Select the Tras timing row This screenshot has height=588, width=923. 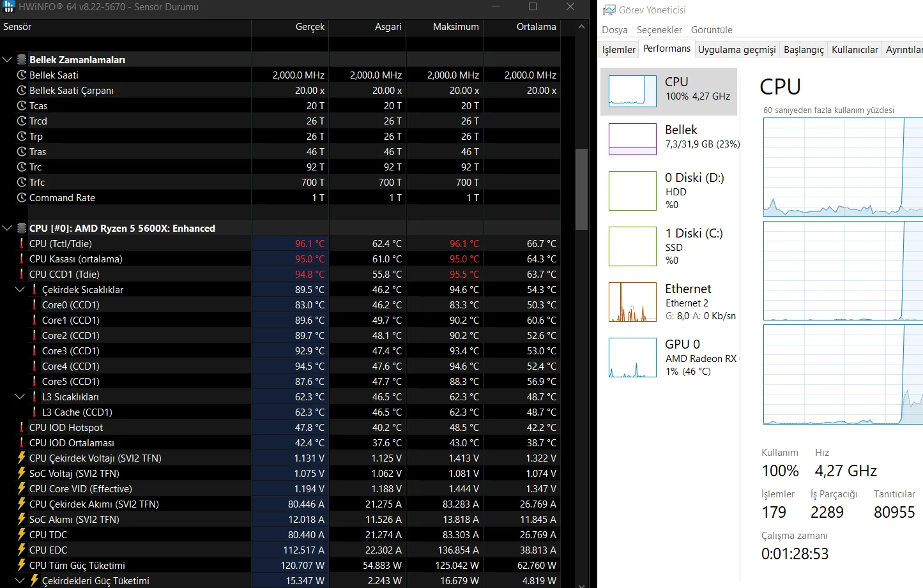pyautogui.click(x=280, y=152)
